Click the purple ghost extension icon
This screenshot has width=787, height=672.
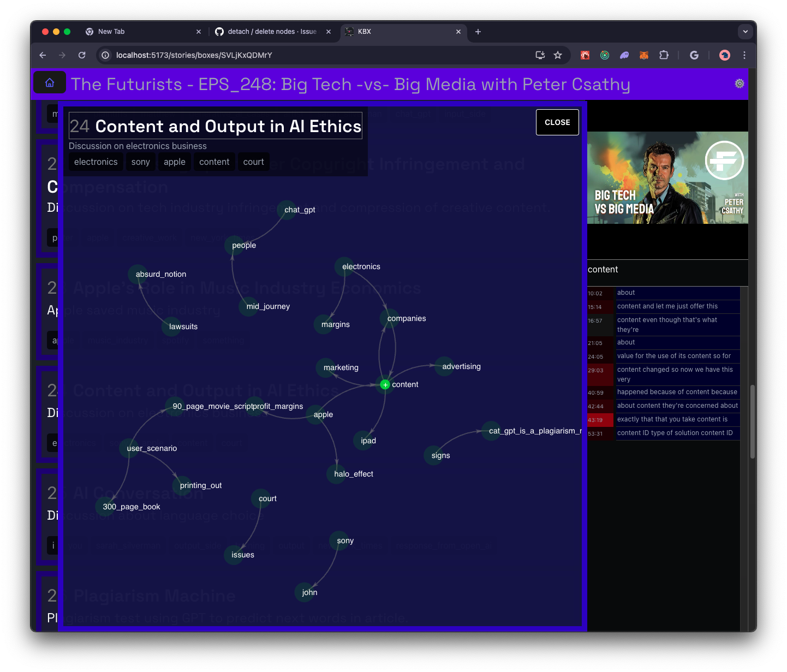624,55
